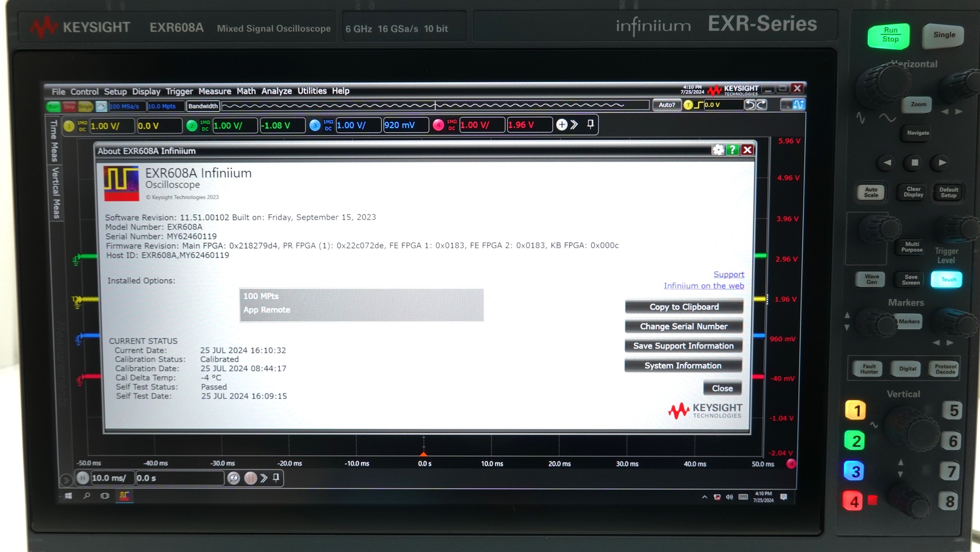Image resolution: width=980 pixels, height=552 pixels.
Task: Click the Task View taskbar icon
Action: (x=105, y=496)
